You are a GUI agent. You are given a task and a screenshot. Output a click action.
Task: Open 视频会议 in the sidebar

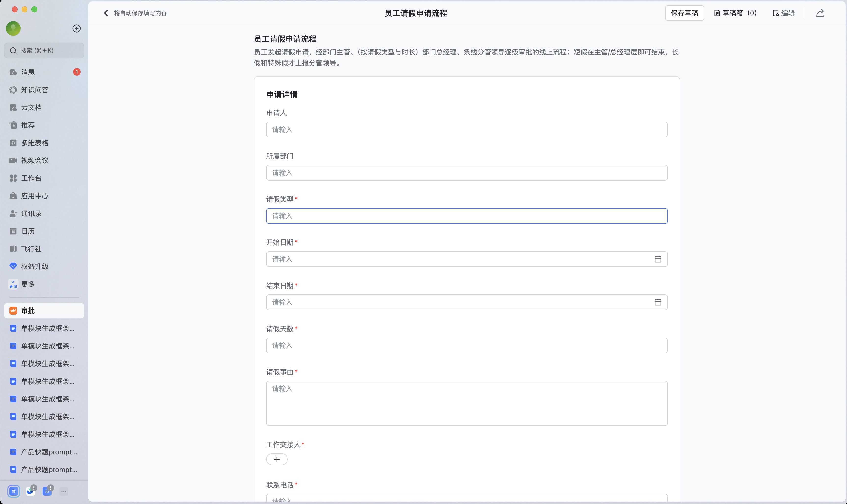point(44,160)
